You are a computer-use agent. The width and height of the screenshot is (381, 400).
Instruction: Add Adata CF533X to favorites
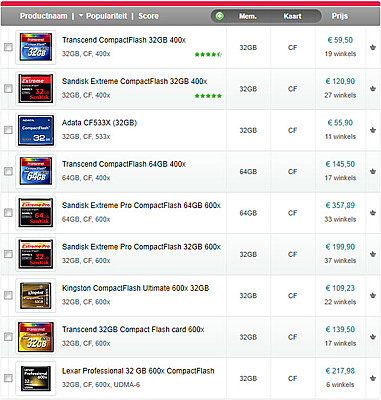[373, 130]
